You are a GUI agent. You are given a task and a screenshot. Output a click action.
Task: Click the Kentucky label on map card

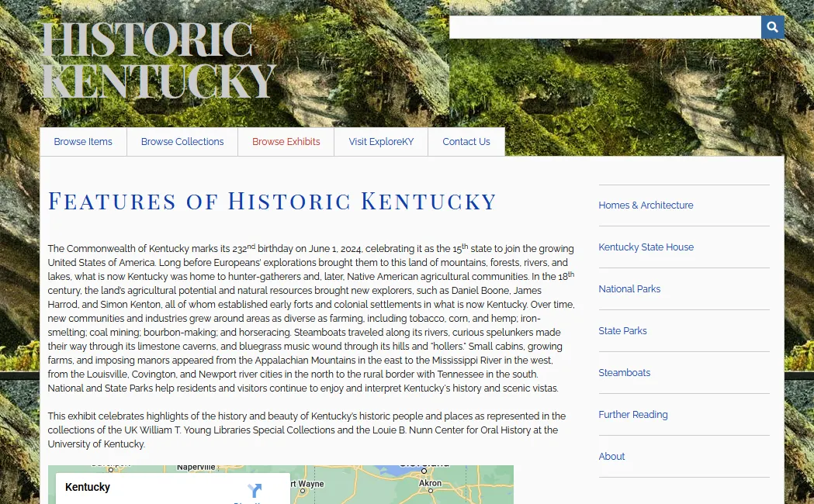[88, 487]
